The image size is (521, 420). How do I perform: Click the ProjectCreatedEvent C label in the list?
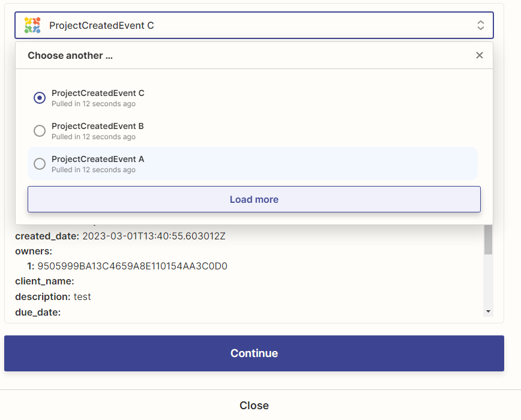coord(97,93)
